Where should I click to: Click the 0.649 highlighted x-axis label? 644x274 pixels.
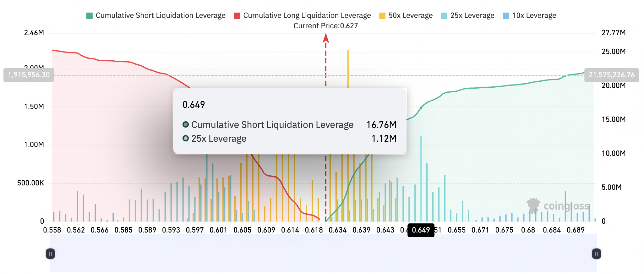point(421,230)
